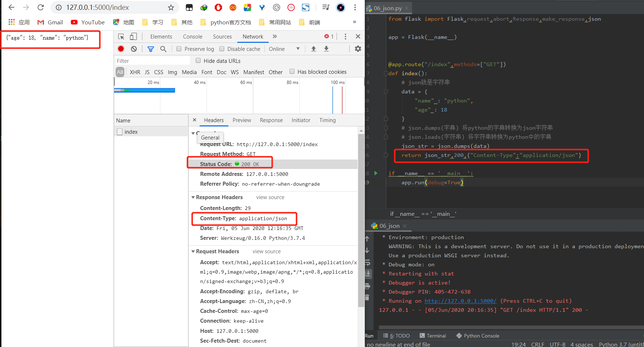Image resolution: width=644 pixels, height=347 pixels.
Task: Show more bookmarks with the chevron
Action: 355,22
